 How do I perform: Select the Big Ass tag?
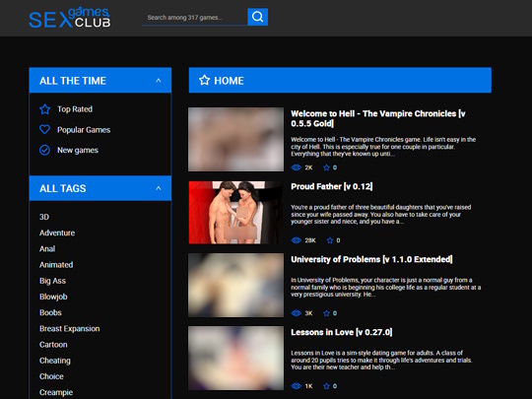pyautogui.click(x=52, y=281)
